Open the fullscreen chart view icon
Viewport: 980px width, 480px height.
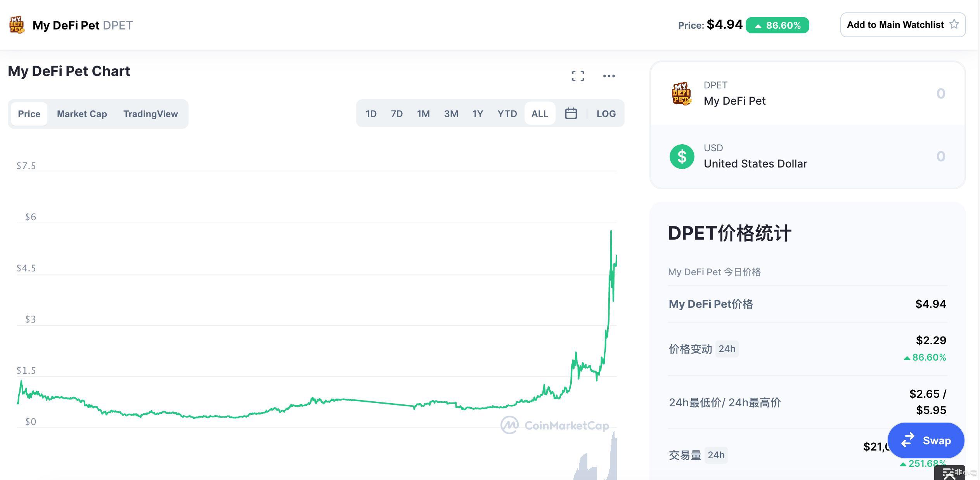tap(578, 76)
